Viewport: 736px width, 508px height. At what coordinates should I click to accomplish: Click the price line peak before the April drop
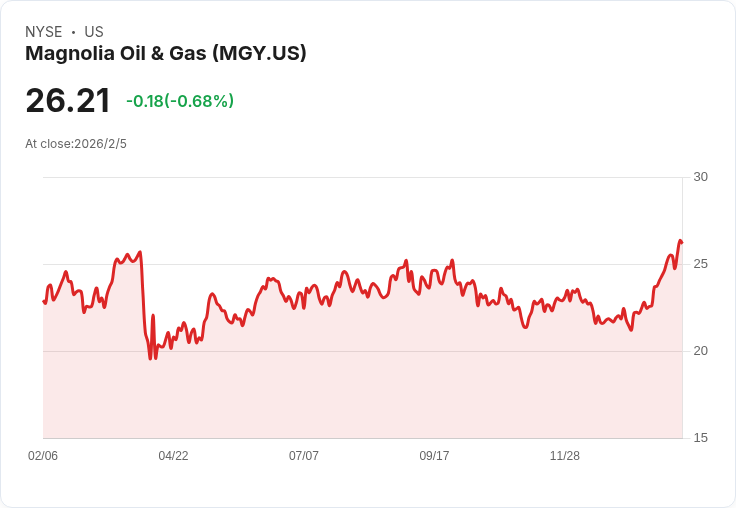[140, 252]
